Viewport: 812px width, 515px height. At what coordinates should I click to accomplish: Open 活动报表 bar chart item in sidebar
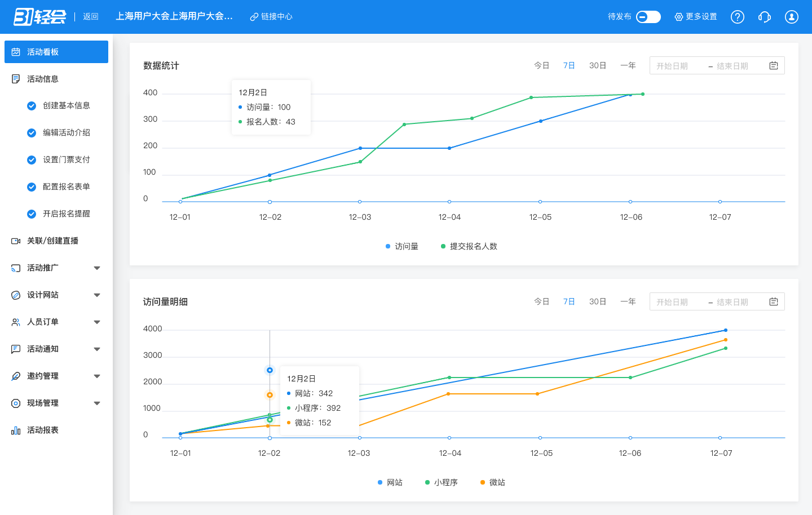point(43,430)
